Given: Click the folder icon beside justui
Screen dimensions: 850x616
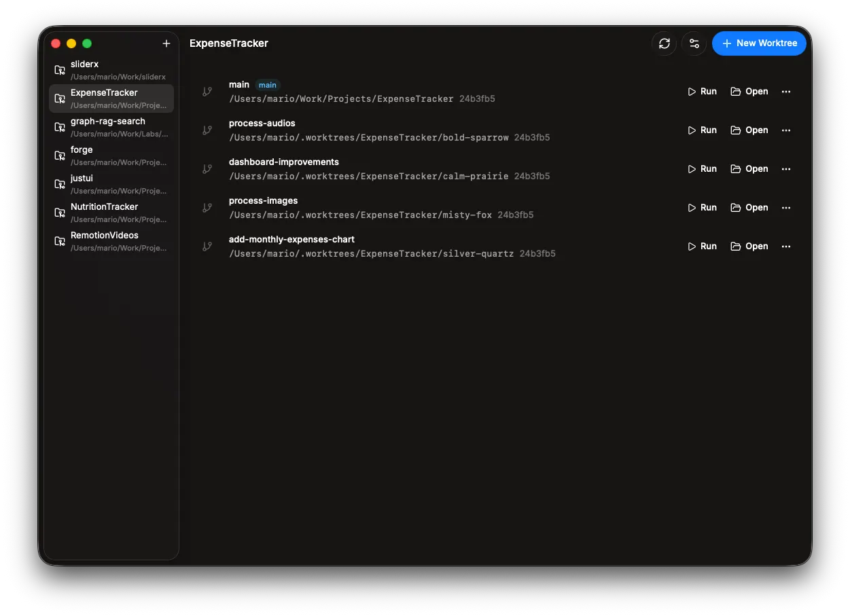Looking at the screenshot, I should pyautogui.click(x=60, y=184).
